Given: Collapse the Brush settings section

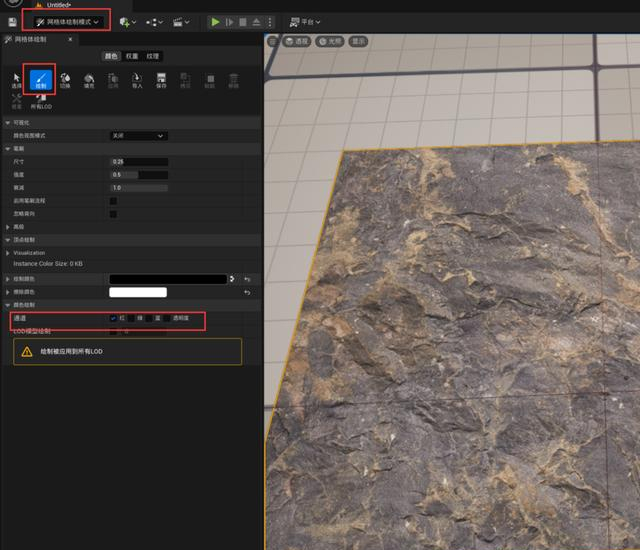Looking at the screenshot, I should click(7, 149).
